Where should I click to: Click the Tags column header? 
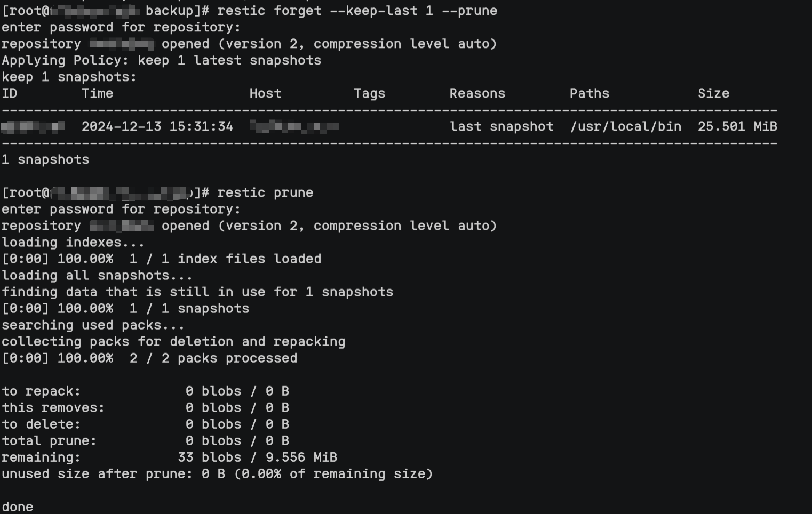click(369, 93)
